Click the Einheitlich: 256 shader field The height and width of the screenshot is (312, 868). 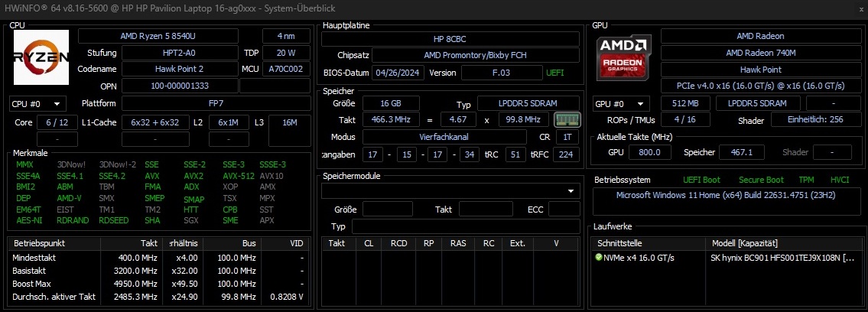point(815,119)
